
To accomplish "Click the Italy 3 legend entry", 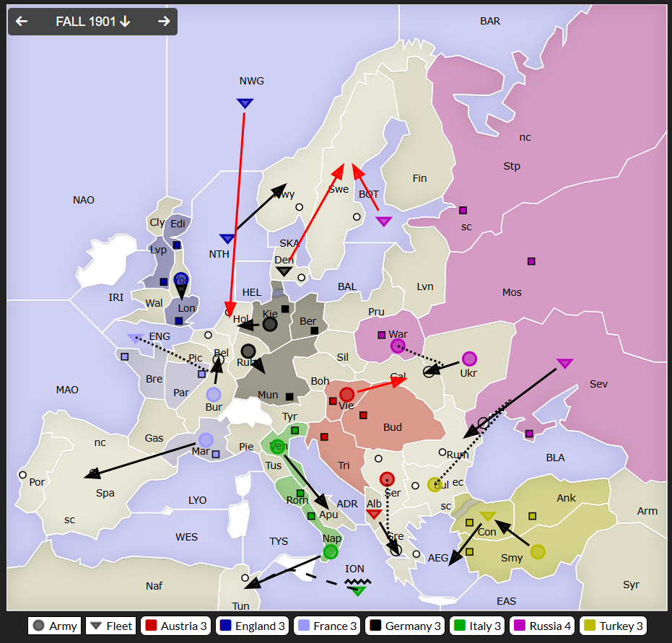I will tap(477, 626).
